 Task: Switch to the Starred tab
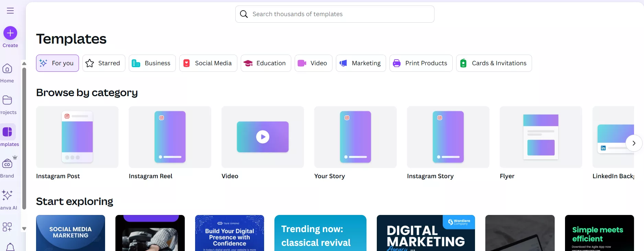click(104, 63)
